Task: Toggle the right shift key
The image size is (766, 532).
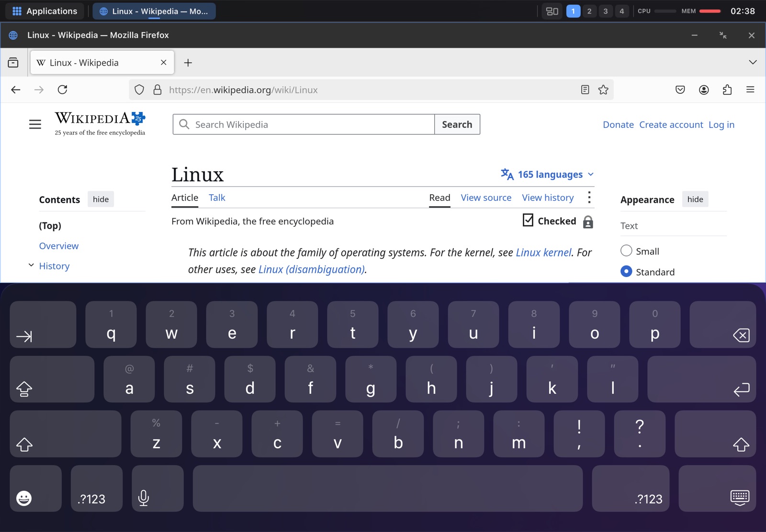Action: tap(715, 434)
